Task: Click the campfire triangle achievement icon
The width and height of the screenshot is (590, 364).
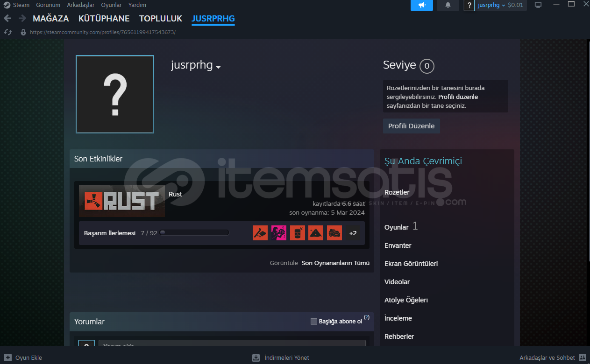Action: [x=316, y=233]
